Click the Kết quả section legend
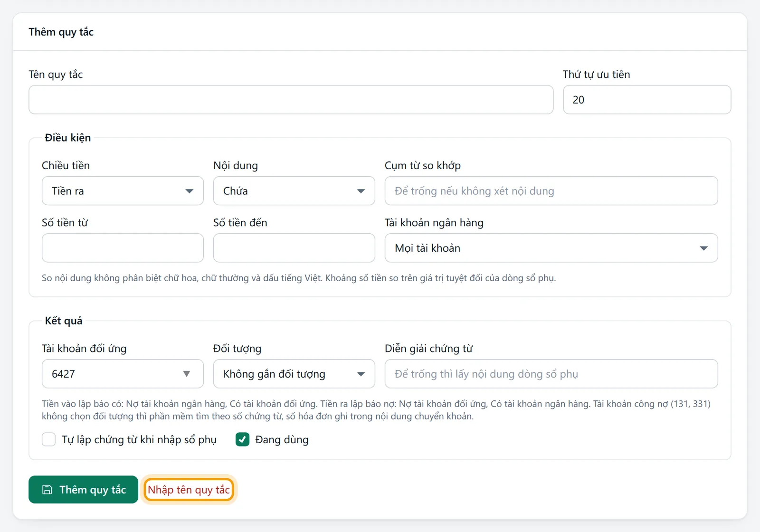This screenshot has height=532, width=760. (64, 321)
